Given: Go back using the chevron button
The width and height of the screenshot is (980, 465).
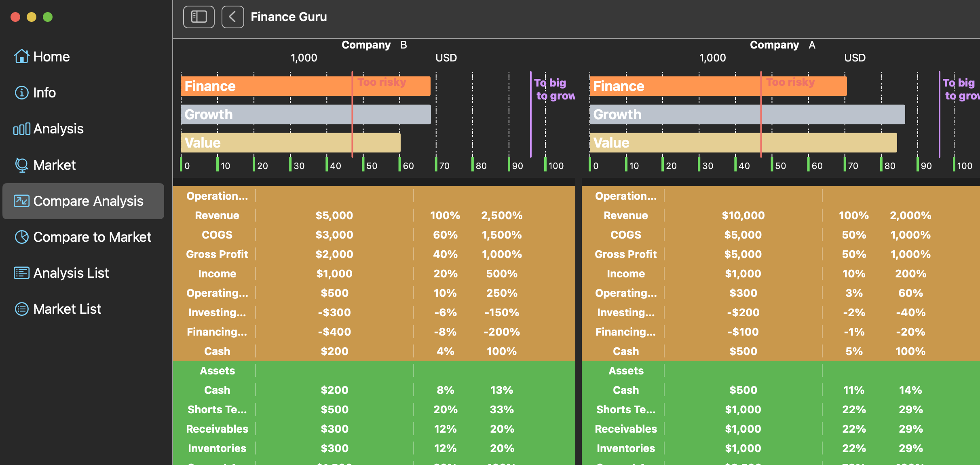Looking at the screenshot, I should (232, 17).
